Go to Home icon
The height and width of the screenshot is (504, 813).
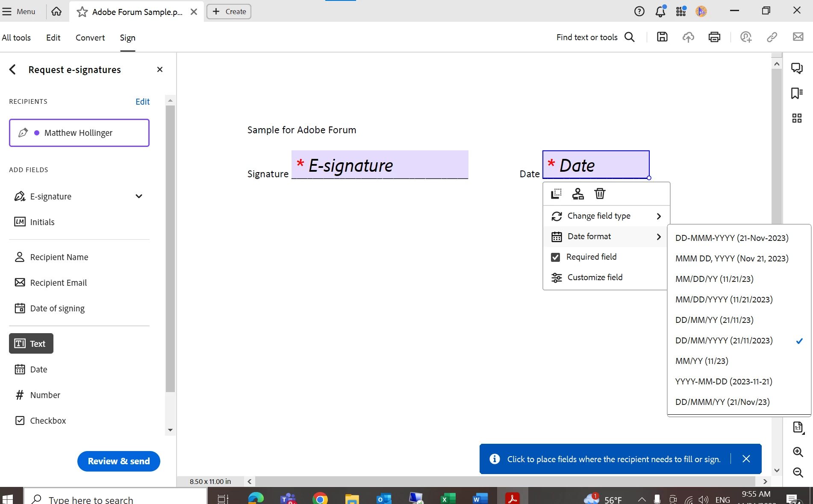pos(56,12)
